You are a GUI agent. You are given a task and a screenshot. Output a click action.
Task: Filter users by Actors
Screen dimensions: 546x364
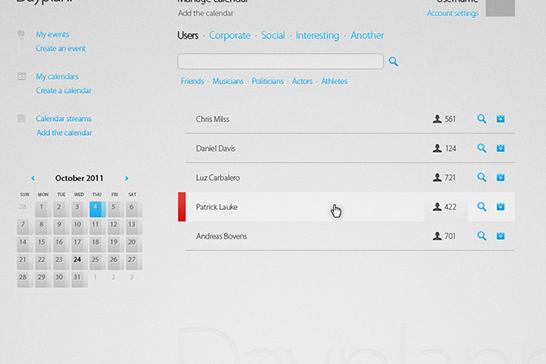(x=302, y=81)
